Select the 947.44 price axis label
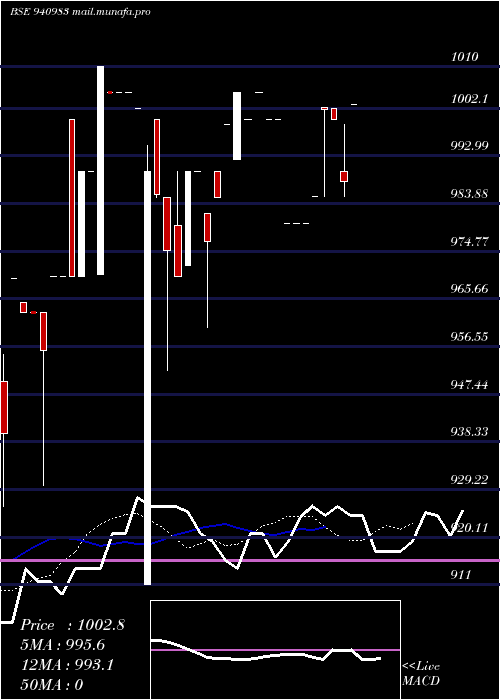This screenshot has width=500, height=700. (x=469, y=384)
